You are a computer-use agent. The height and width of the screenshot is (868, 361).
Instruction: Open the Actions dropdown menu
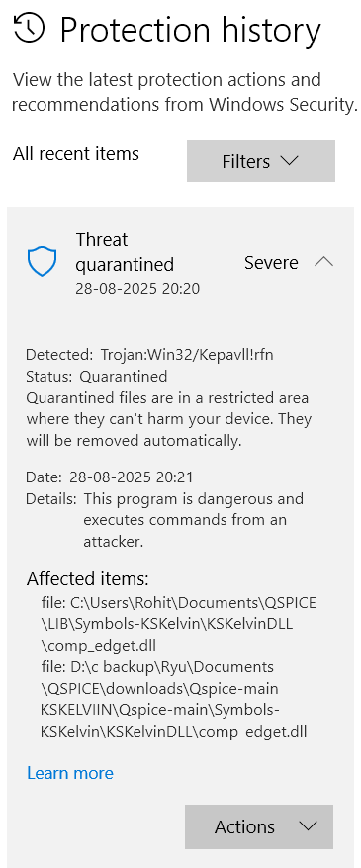(259, 826)
